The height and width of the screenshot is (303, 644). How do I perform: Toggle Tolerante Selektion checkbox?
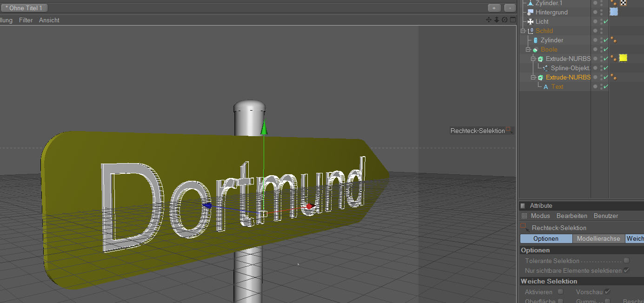[x=626, y=261]
